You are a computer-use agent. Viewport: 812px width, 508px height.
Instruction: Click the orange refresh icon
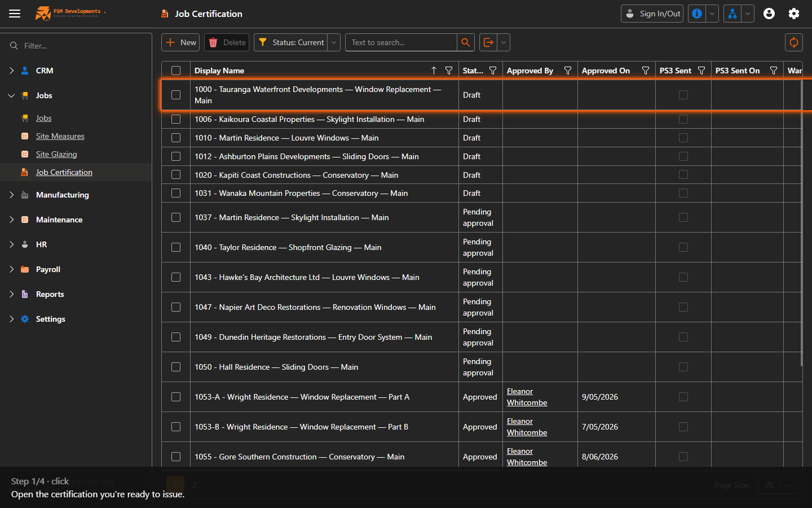tap(793, 42)
